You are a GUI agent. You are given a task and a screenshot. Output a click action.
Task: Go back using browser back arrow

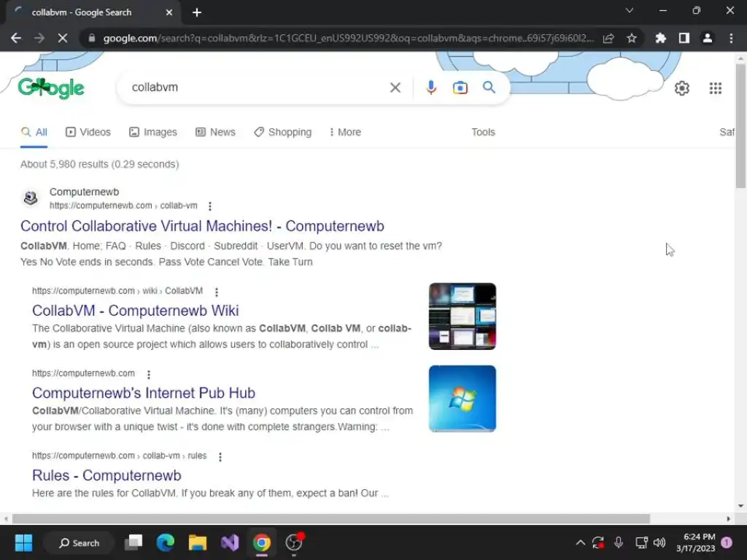pos(16,38)
